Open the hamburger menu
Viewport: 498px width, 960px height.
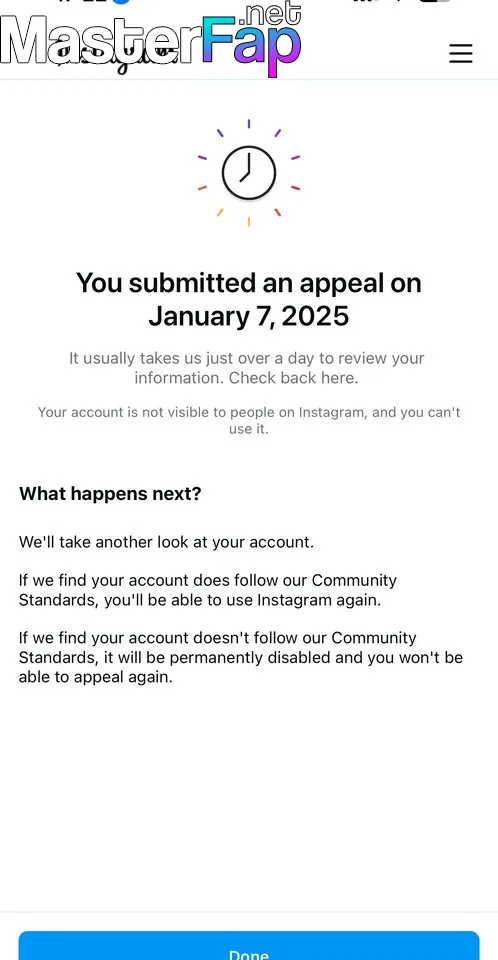point(461,53)
